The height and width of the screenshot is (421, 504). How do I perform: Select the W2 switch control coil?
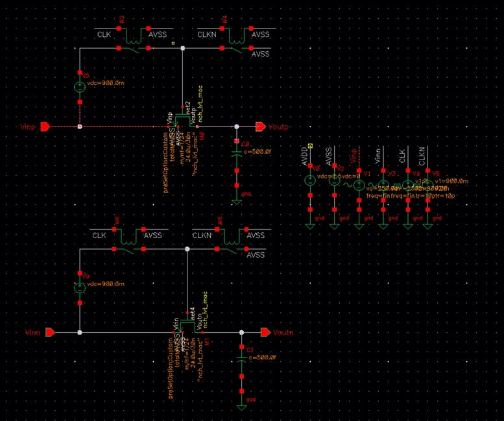point(134,36)
